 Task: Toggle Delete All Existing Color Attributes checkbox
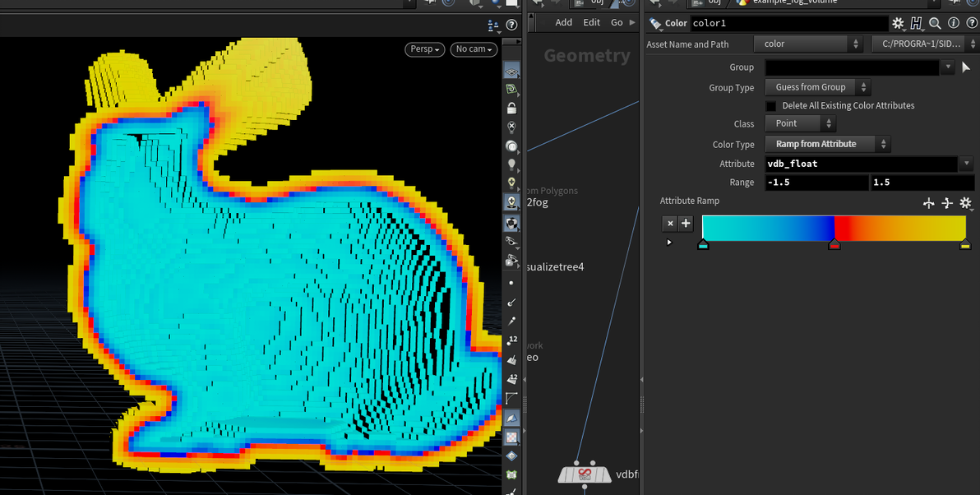pos(771,105)
